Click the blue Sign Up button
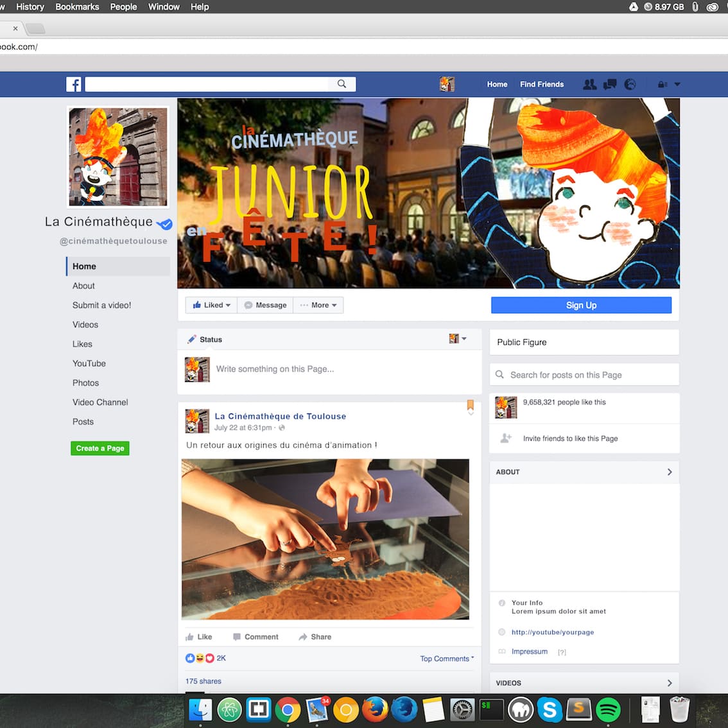This screenshot has width=728, height=728. click(581, 305)
